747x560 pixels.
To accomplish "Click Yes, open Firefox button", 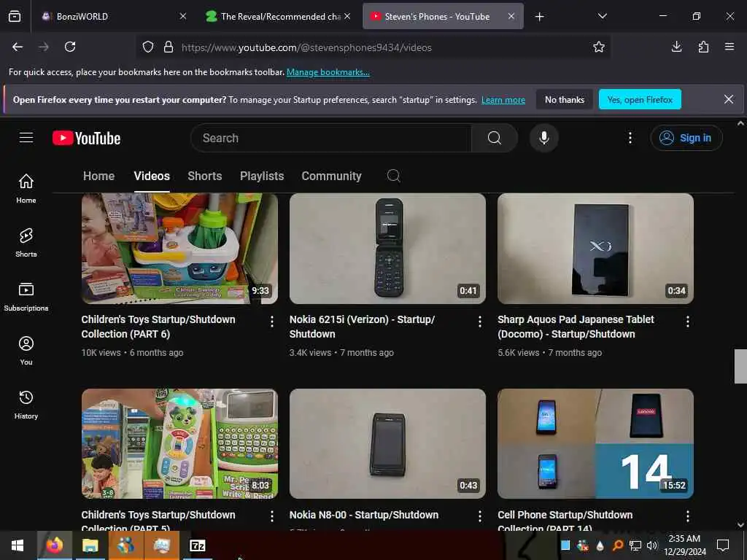I will tap(639, 99).
